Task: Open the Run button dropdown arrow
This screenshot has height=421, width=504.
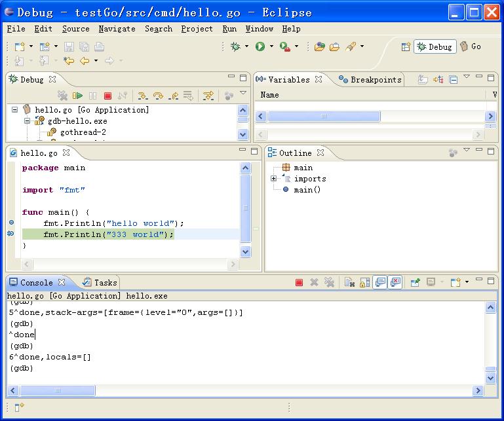Action: click(x=271, y=46)
